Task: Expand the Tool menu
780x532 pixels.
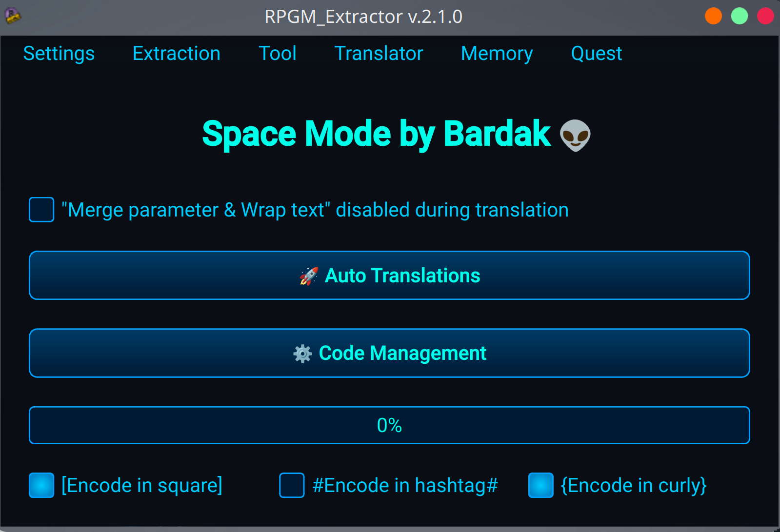Action: tap(278, 54)
